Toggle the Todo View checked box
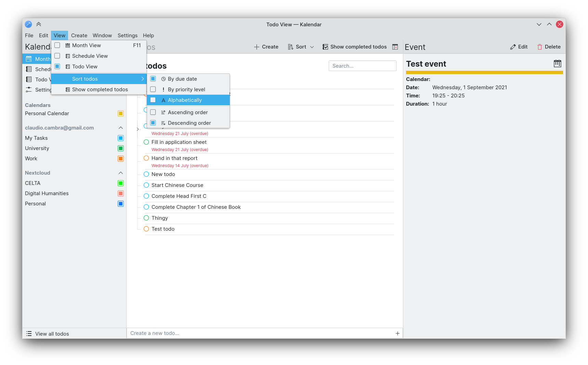Viewport: 588px width, 365px height. (x=57, y=66)
